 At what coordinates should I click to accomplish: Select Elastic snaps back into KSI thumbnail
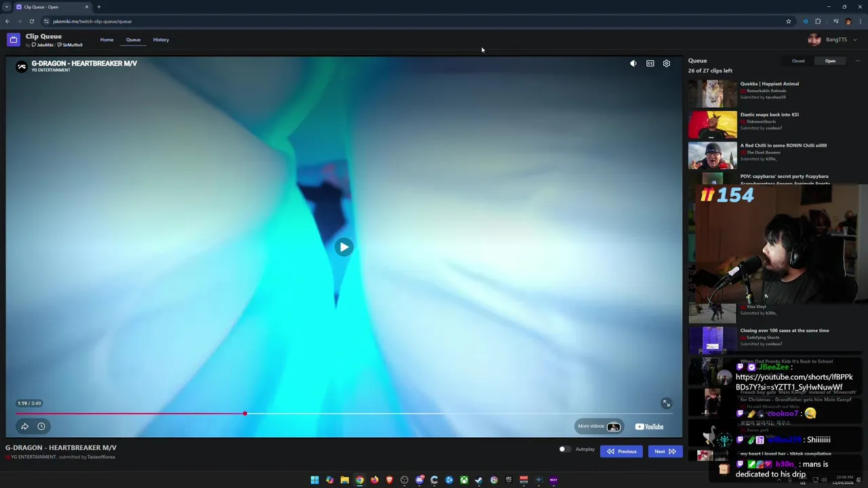coord(712,125)
